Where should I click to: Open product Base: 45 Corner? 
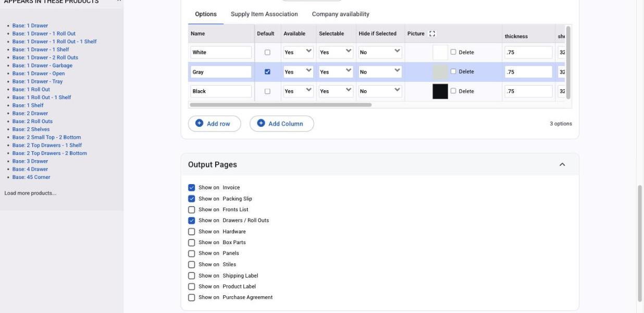click(31, 177)
